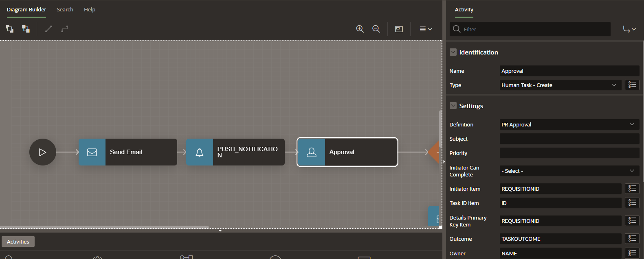Open the Go to Group dropdown
The height and width of the screenshot is (259, 644).
(x=629, y=29)
